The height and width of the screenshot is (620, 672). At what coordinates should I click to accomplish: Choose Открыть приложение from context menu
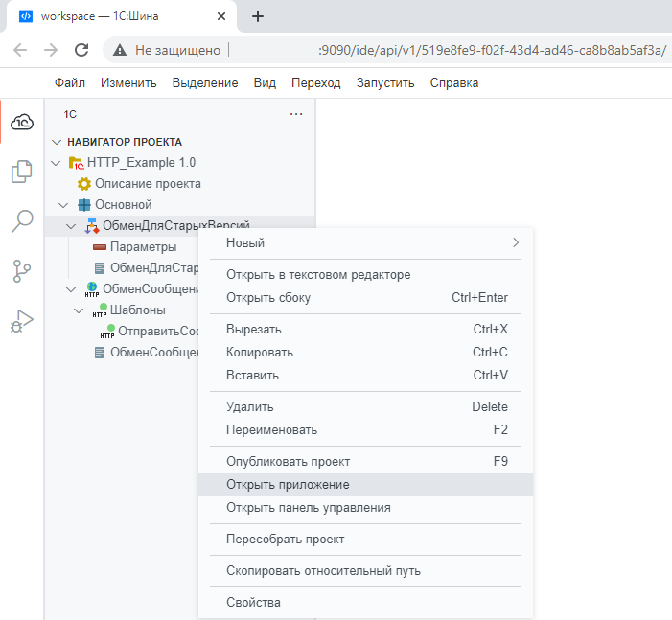(x=288, y=485)
